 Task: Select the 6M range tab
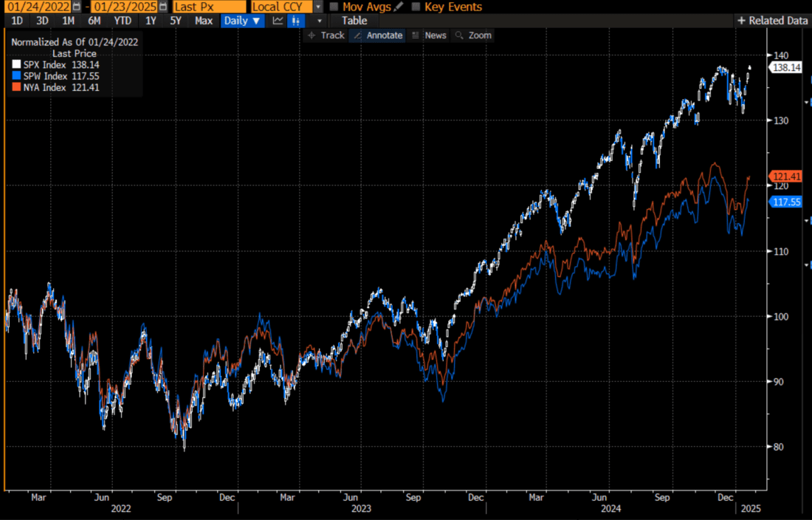pyautogui.click(x=94, y=21)
